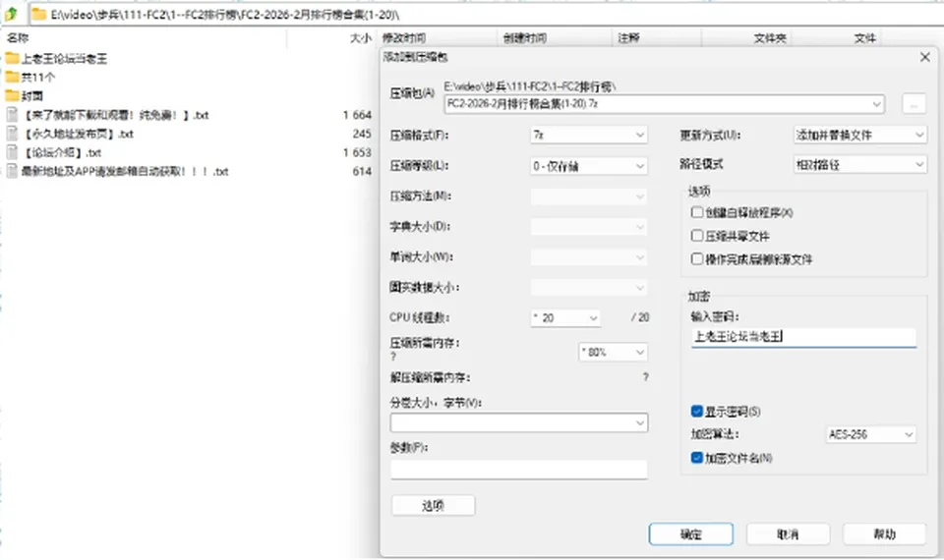The width and height of the screenshot is (944, 560).
Task: Sort by the 名称 column header
Action: [18, 38]
